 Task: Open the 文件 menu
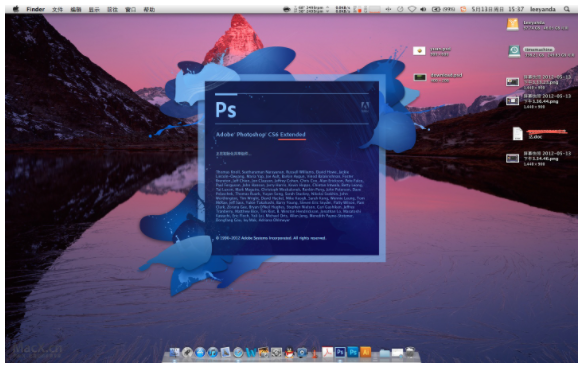click(57, 9)
